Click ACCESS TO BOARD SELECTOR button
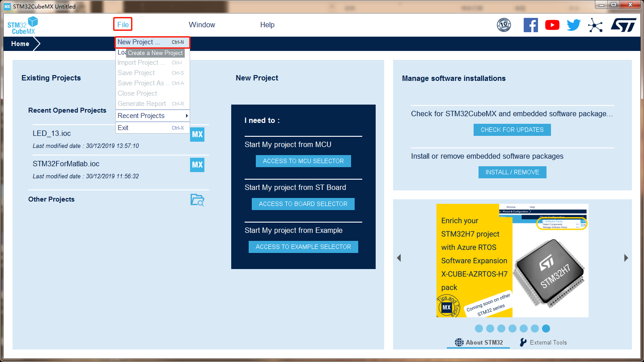 coord(303,204)
